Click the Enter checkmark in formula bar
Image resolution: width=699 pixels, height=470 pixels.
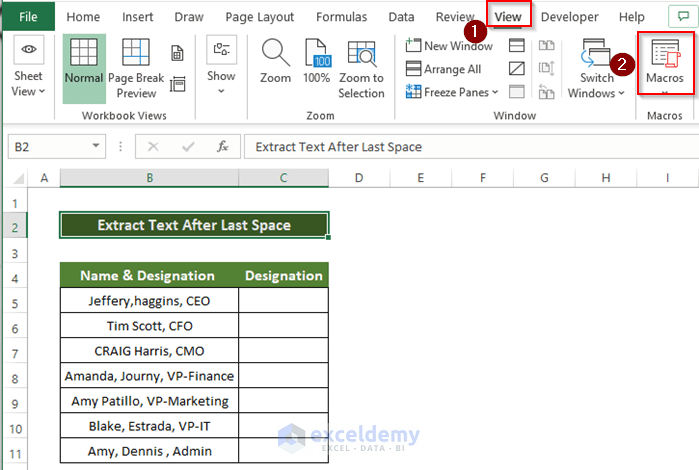188,146
